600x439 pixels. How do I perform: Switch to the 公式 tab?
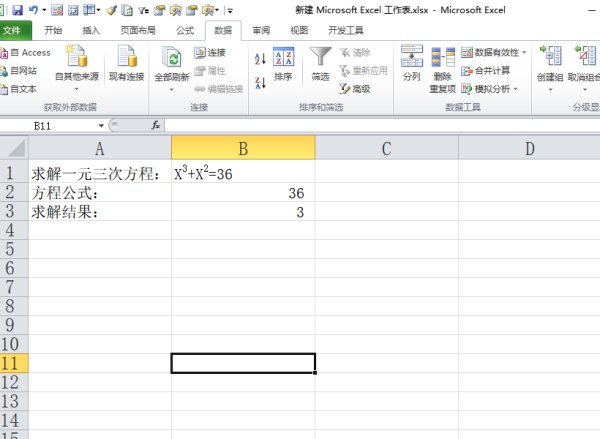185,30
